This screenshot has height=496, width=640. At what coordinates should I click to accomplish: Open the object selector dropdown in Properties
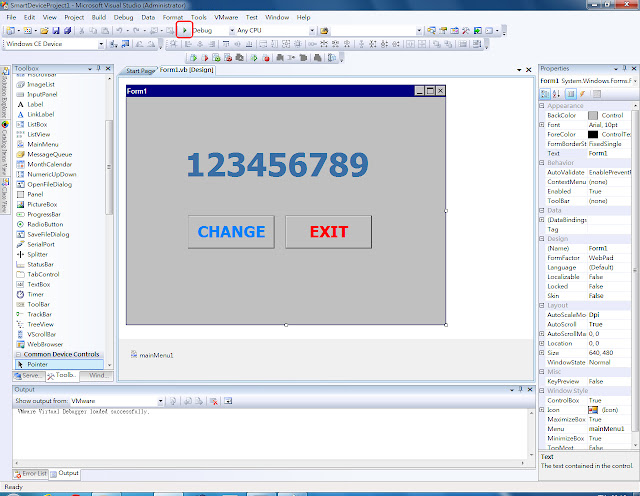coord(635,81)
